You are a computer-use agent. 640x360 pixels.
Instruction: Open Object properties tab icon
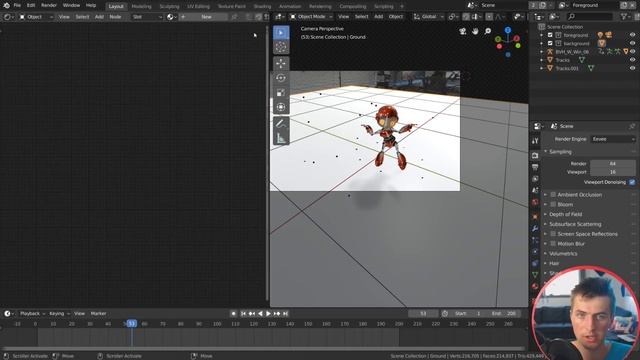tap(535, 217)
